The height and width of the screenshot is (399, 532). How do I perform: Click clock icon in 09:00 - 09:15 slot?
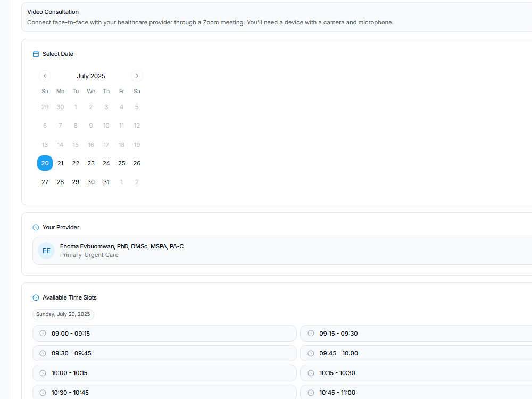click(x=43, y=334)
